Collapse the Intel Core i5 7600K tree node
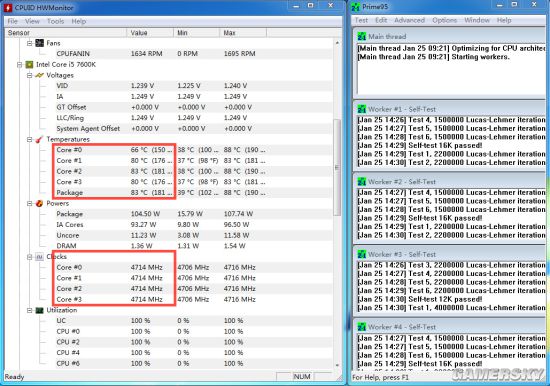 20,65
